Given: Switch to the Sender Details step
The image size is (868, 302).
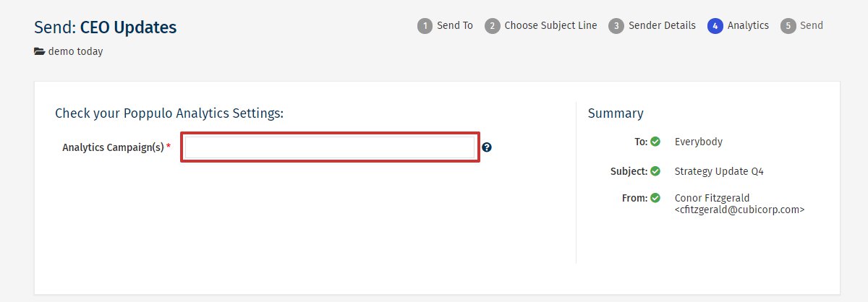Looking at the screenshot, I should tap(662, 25).
